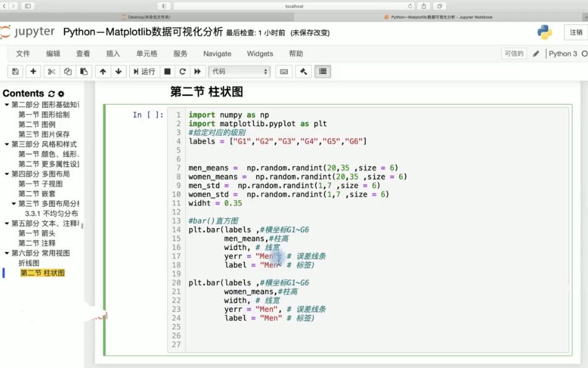Open the command palette keyboard icon
Viewport: 588px width, 368px height.
coord(284,72)
